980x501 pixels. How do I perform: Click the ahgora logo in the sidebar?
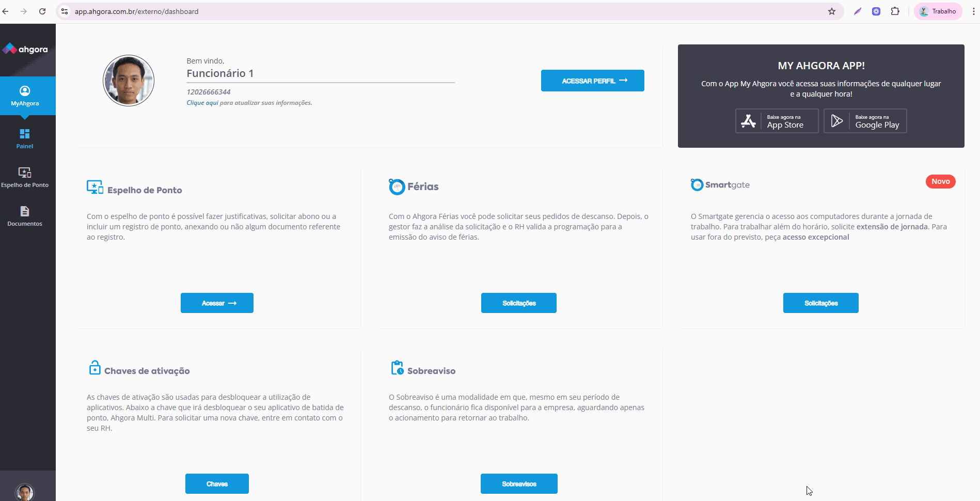[25, 49]
